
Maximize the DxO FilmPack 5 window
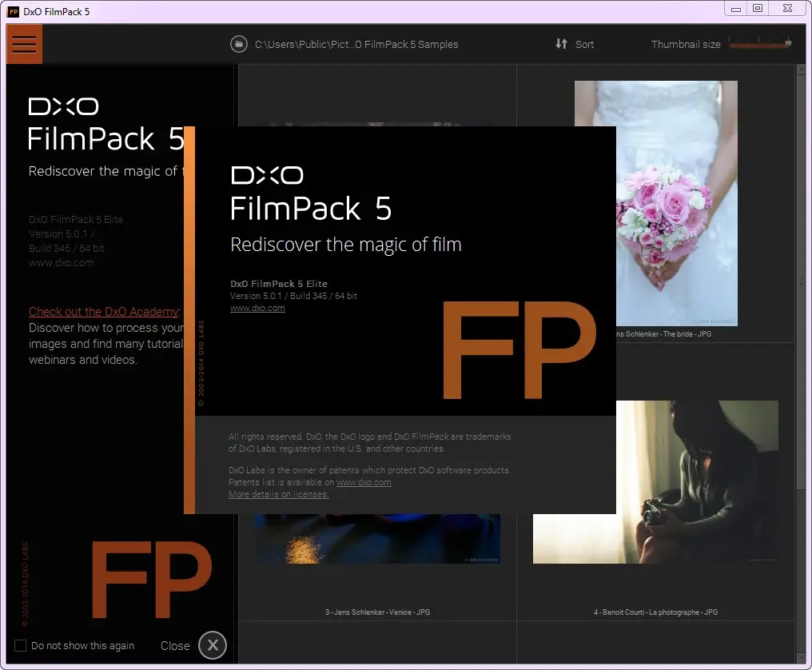point(757,9)
